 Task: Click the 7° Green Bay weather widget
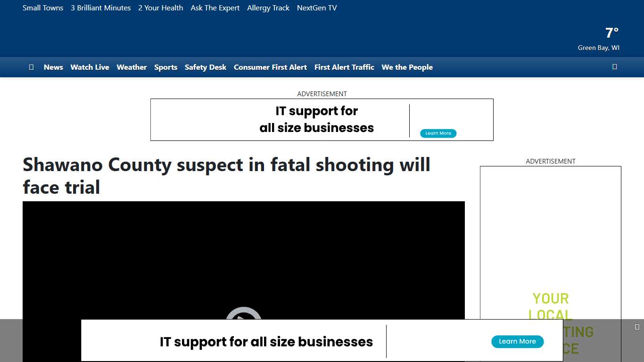pyautogui.click(x=599, y=39)
